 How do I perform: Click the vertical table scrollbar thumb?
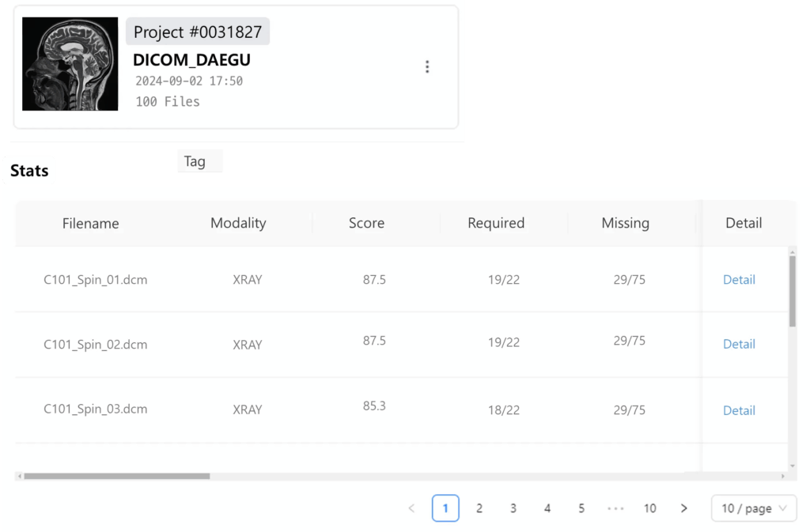click(792, 292)
